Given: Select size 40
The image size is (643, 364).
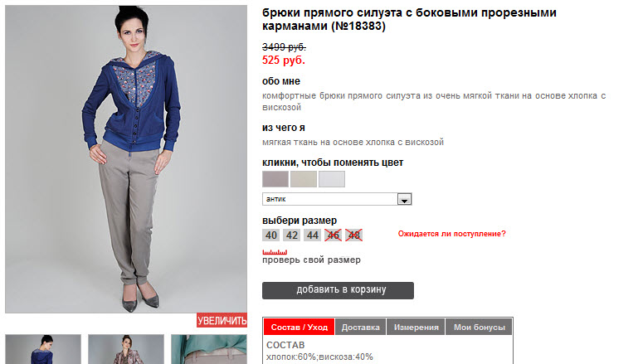Looking at the screenshot, I should coord(270,235).
